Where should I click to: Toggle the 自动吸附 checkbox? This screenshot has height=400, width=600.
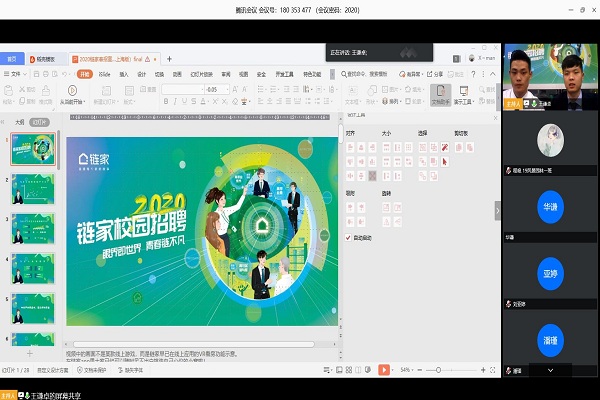coord(349,238)
